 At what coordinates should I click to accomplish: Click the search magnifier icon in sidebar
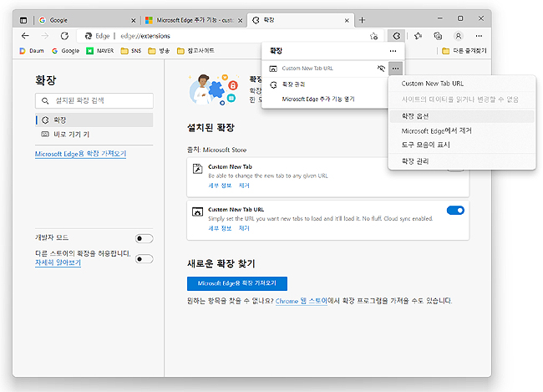pyautogui.click(x=45, y=100)
